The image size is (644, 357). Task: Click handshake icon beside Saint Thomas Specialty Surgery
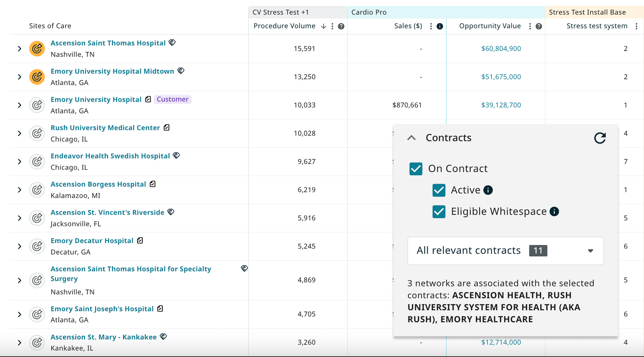pyautogui.click(x=244, y=269)
